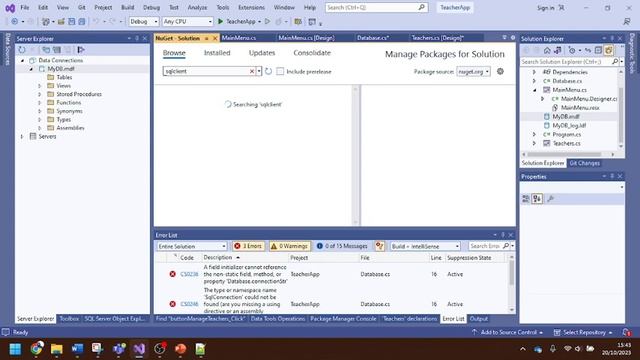Click the refresh icon beside package search box
Image resolution: width=640 pixels, height=360 pixels.
click(268, 71)
